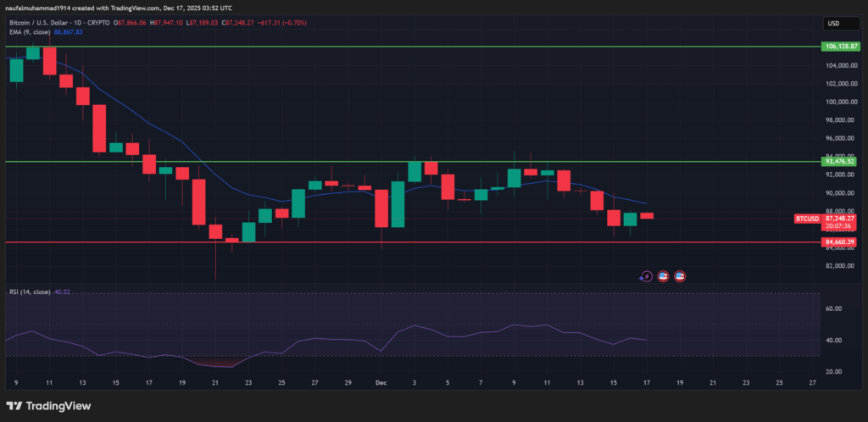Click the close price C87,248.27 in the legend
The image size is (868, 422).
[x=238, y=23]
